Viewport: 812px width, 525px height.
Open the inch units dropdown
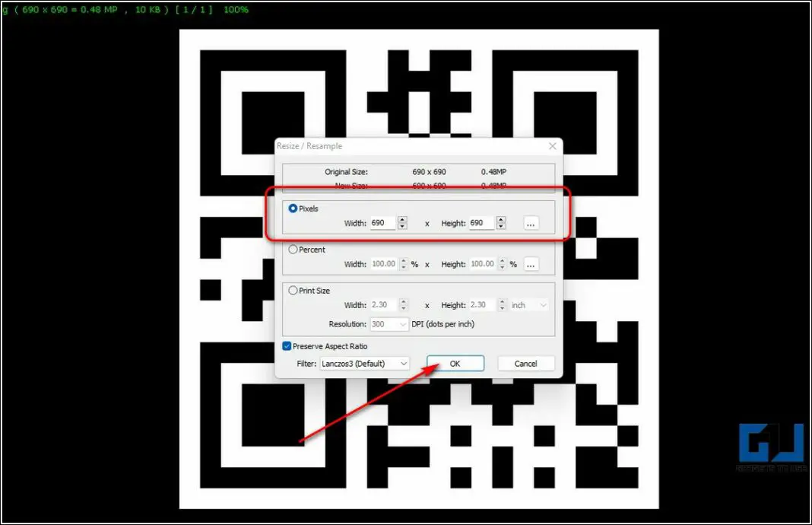pos(528,305)
